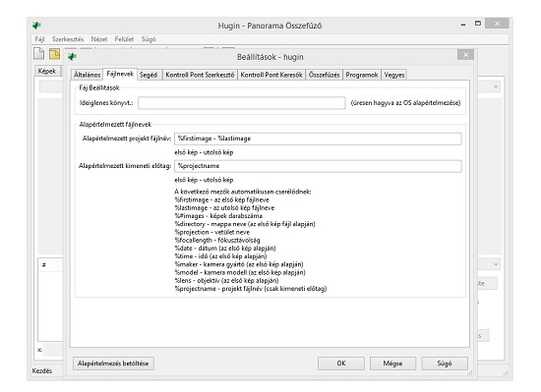
Task: Click the Ideiglenes könyvt. input field
Action: pos(242,103)
